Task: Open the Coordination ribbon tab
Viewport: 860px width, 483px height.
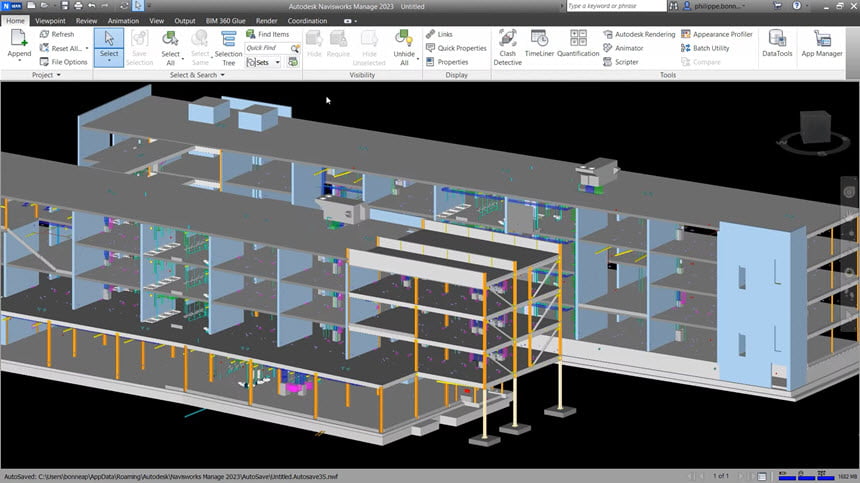Action: pyautogui.click(x=307, y=21)
